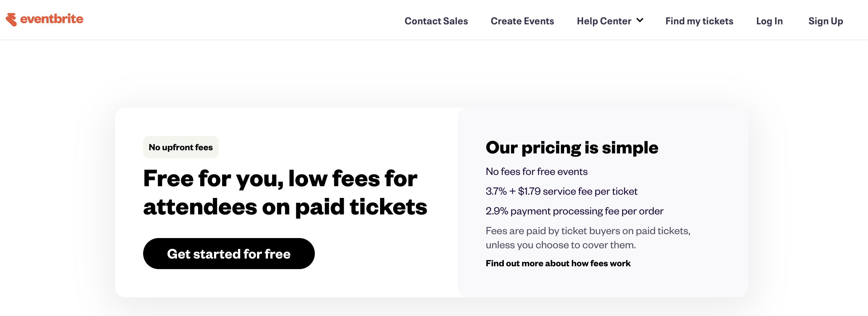868x316 pixels.
Task: Click the orange Eventbrite logo mark
Action: click(11, 20)
